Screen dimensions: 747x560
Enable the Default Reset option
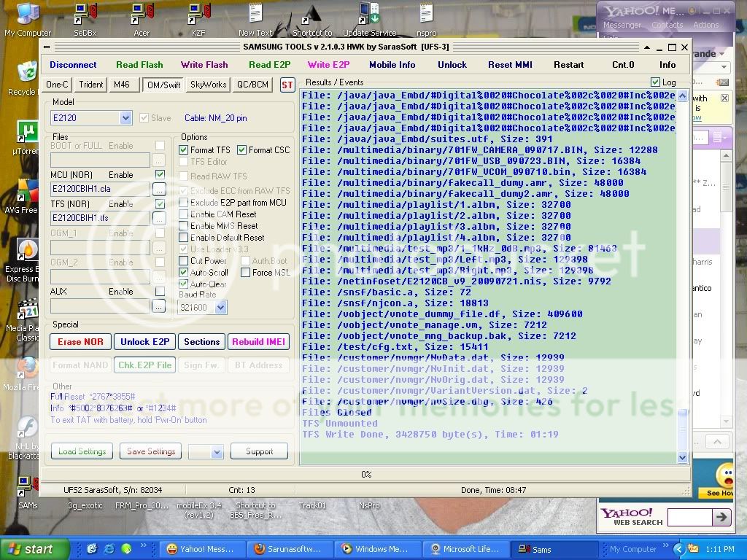point(183,237)
